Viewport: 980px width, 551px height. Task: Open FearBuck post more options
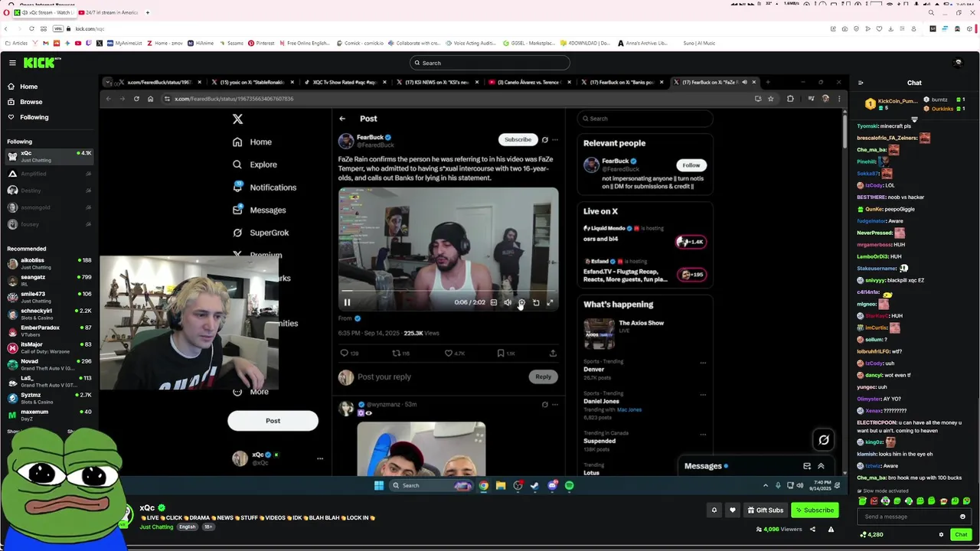click(555, 140)
